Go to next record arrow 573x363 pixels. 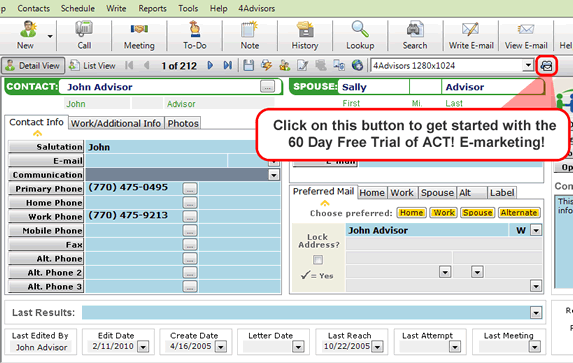(x=210, y=65)
